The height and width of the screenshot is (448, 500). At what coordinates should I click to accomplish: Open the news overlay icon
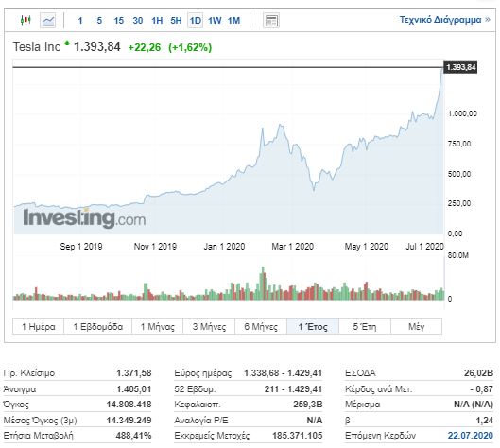271,21
